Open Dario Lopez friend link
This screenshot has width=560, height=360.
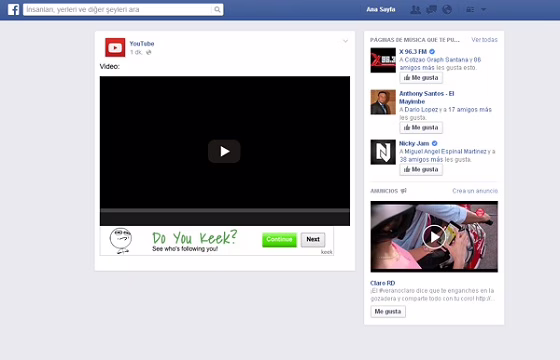click(421, 110)
